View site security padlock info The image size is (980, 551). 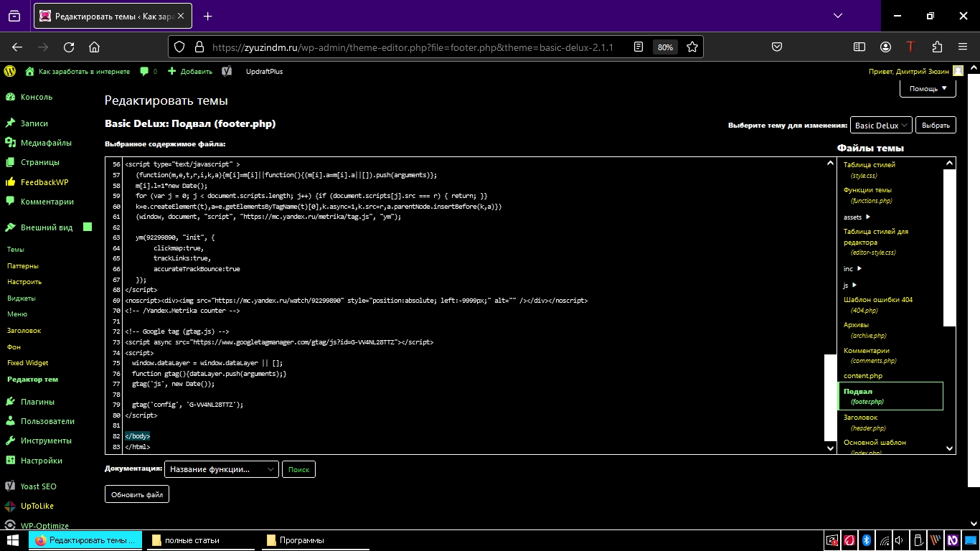(198, 47)
